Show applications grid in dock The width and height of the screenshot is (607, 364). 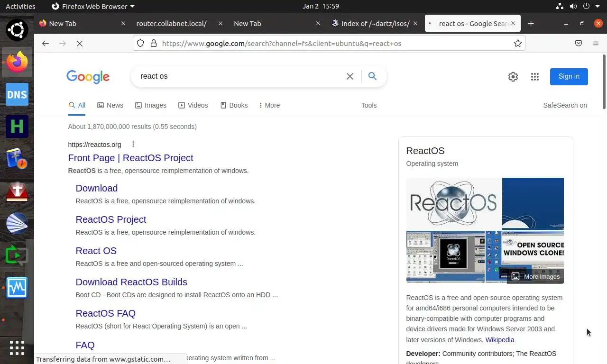pyautogui.click(x=17, y=347)
